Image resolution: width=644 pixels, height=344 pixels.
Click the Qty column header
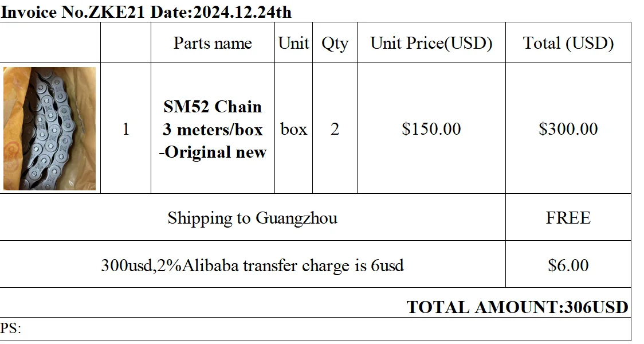coord(335,43)
